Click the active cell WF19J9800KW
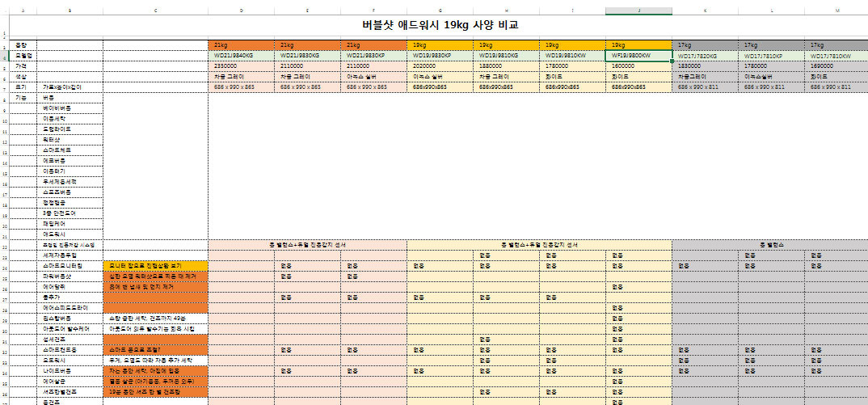The image size is (868, 405). [638, 56]
